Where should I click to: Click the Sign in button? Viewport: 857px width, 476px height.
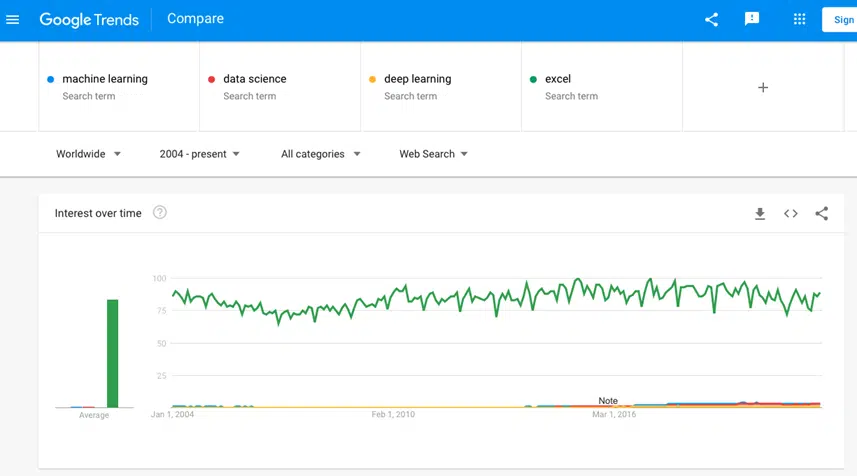840,20
